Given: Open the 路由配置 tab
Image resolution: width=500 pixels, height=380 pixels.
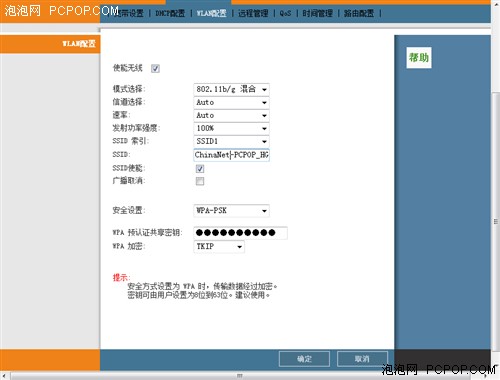Looking at the screenshot, I should 359,13.
